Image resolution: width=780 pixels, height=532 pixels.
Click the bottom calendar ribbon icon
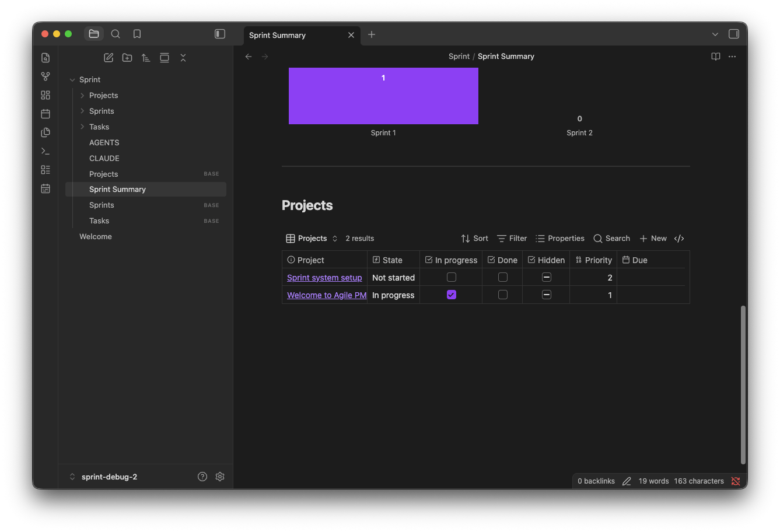coord(46,188)
